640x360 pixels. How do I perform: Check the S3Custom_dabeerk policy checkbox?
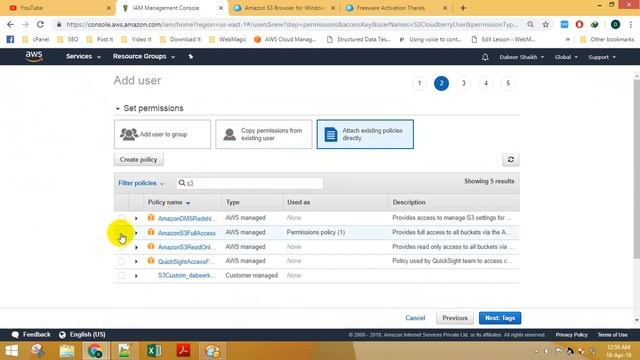click(122, 276)
